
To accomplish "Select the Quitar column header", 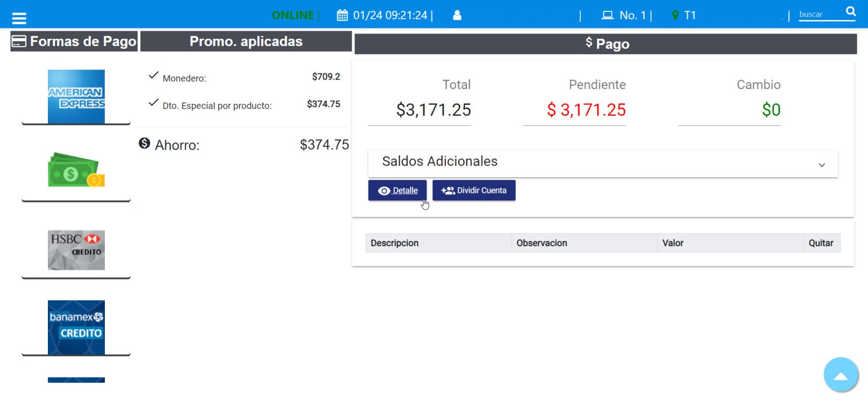I will (821, 243).
